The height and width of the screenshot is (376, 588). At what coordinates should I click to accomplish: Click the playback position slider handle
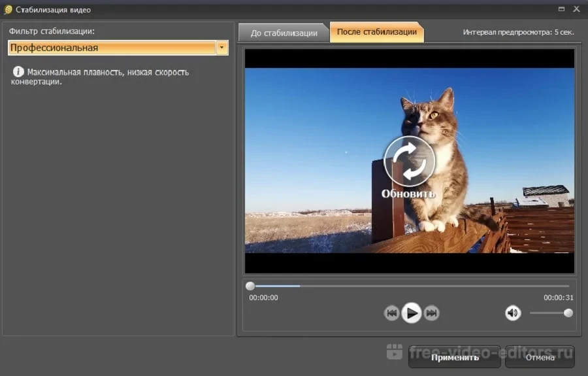point(250,286)
